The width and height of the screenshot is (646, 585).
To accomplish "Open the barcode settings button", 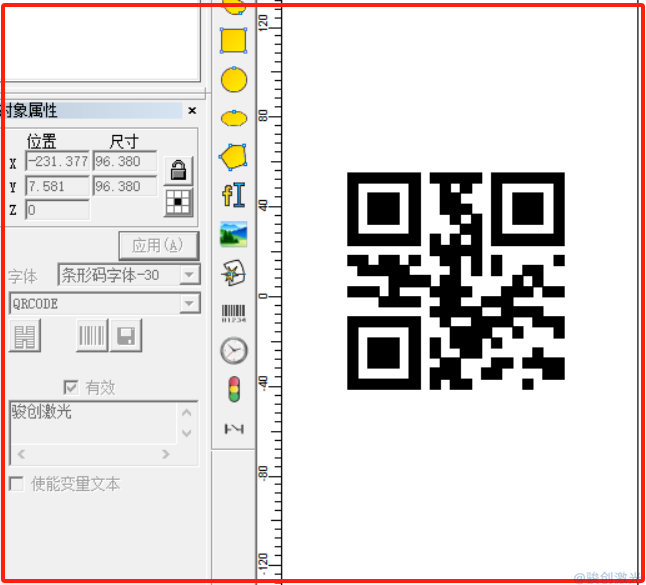I will pyautogui.click(x=92, y=336).
